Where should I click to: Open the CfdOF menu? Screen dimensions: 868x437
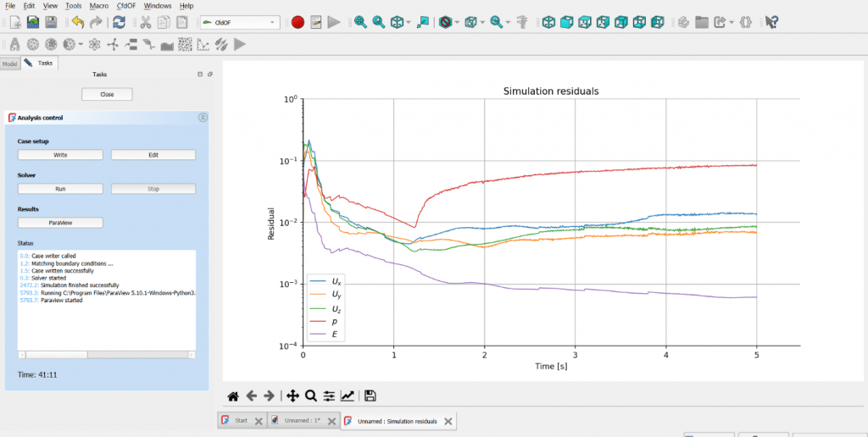tap(126, 6)
